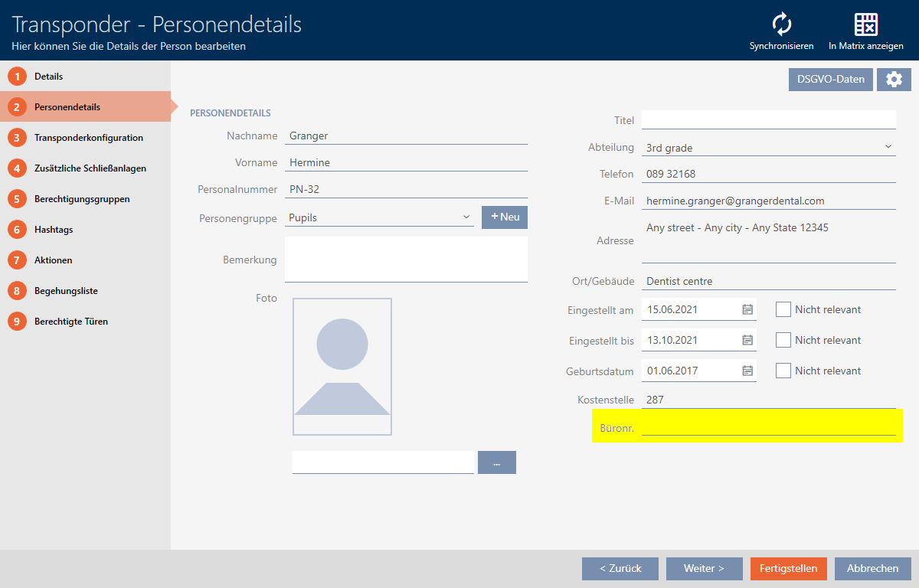919x588 pixels.
Task: Click the photo browse ellipsis button
Action: click(496, 462)
